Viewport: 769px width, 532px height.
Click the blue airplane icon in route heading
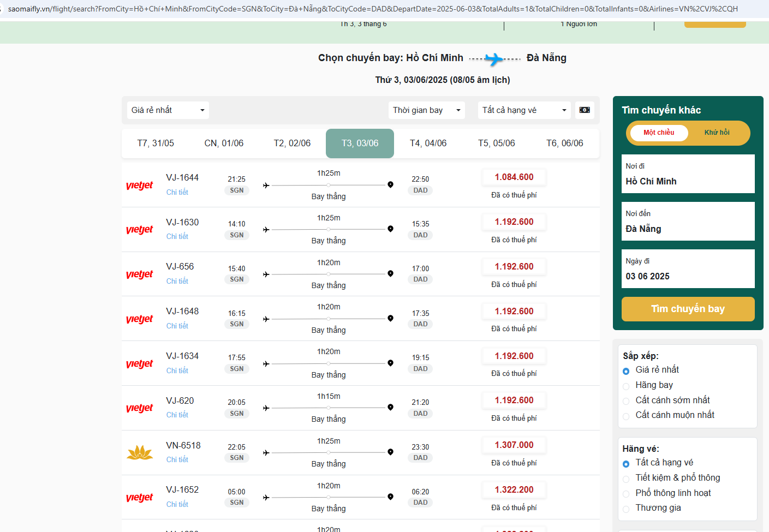tap(494, 59)
